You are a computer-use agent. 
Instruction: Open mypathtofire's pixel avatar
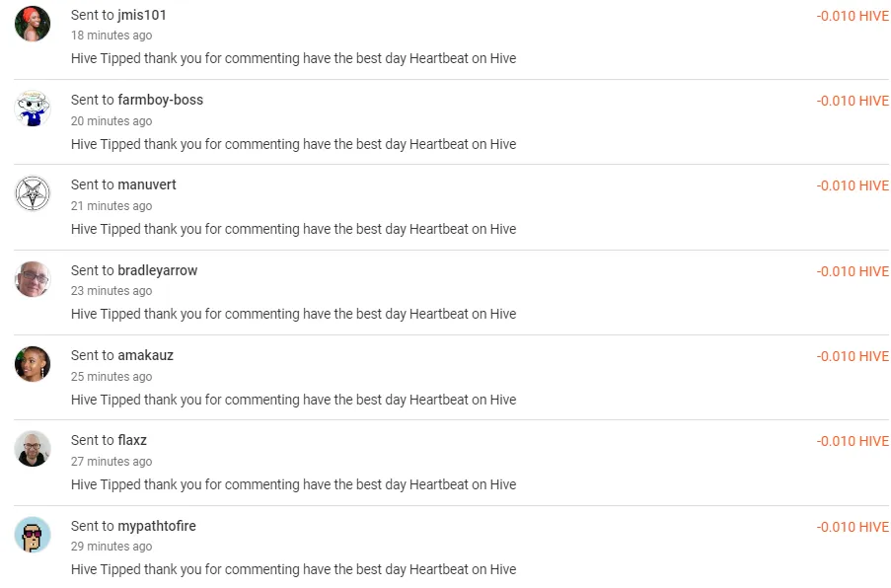point(33,535)
